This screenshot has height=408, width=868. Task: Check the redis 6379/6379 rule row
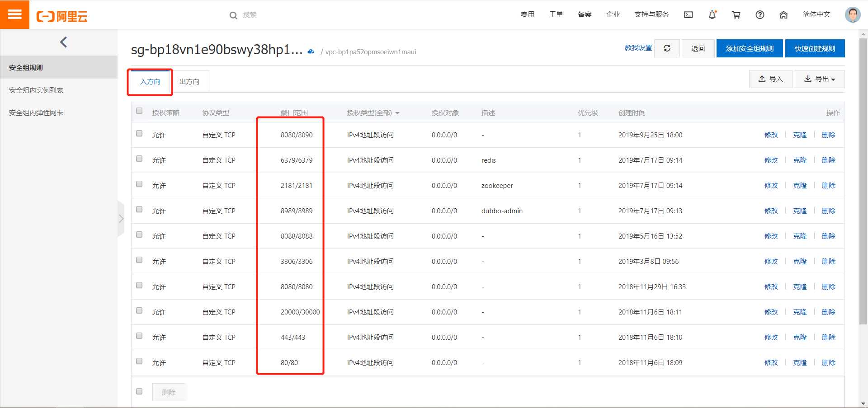(x=139, y=159)
